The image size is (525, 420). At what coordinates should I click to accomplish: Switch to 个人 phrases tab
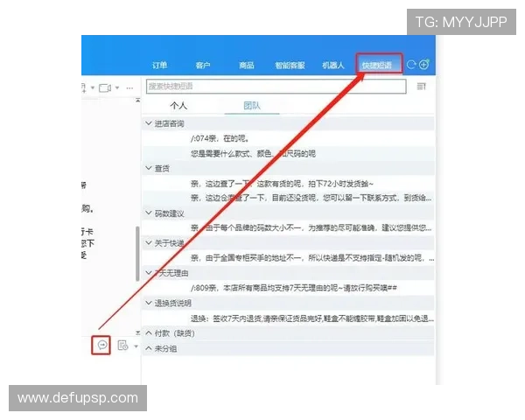178,106
